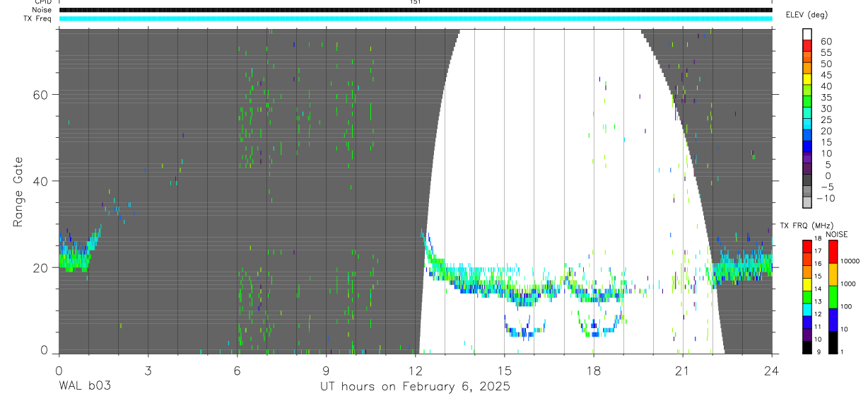Viewport: 868px width, 401px height.
Task: Click the black bottom segment of TX FRQ bar
Action: pyautogui.click(x=807, y=347)
